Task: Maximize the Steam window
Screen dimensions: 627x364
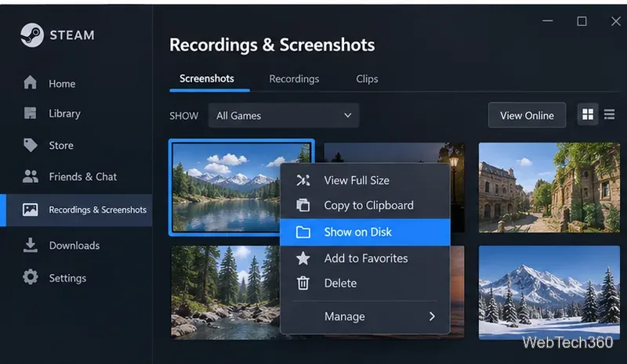Action: (582, 21)
